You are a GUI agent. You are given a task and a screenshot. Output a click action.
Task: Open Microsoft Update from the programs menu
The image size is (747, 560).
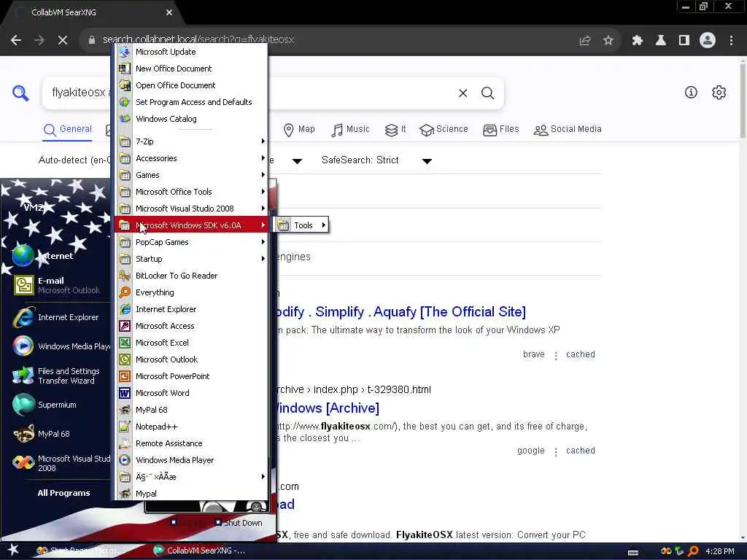190,52
